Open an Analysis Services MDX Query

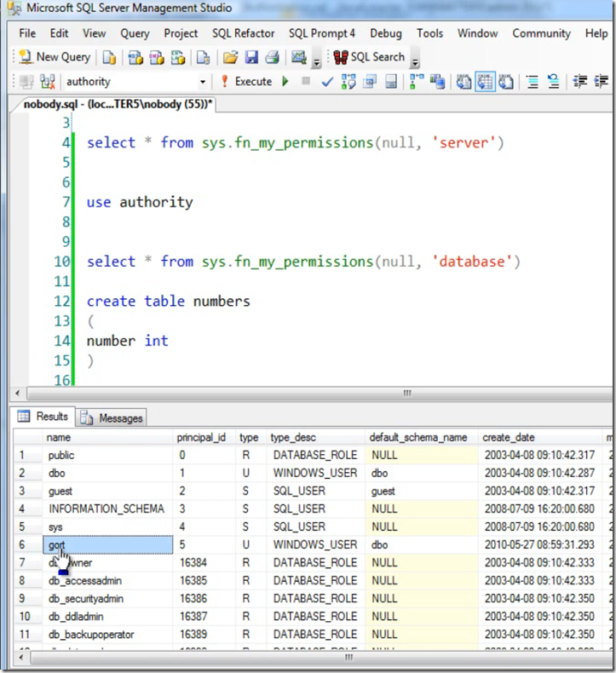135,57
